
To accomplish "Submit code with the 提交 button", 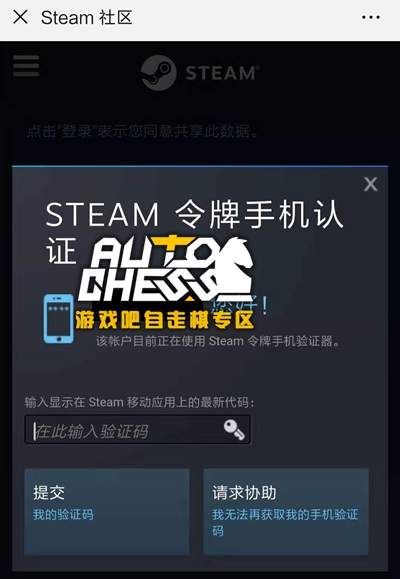I will 107,511.
